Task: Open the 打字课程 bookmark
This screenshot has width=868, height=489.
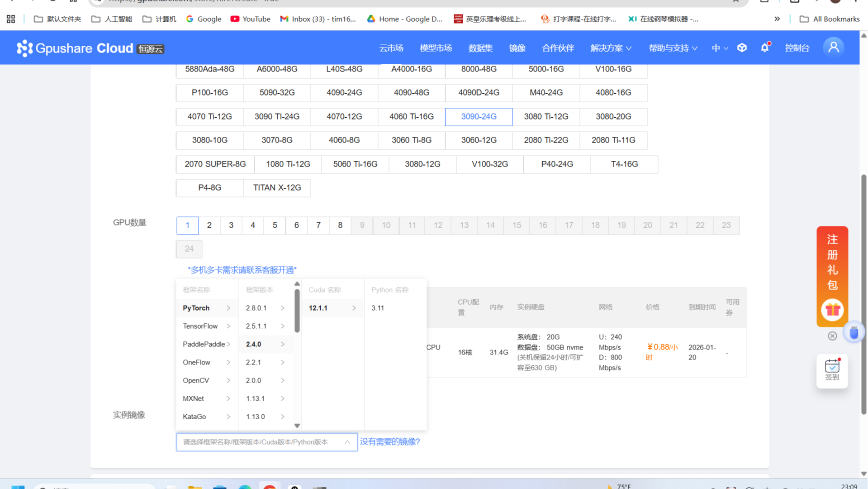Action: pos(579,19)
